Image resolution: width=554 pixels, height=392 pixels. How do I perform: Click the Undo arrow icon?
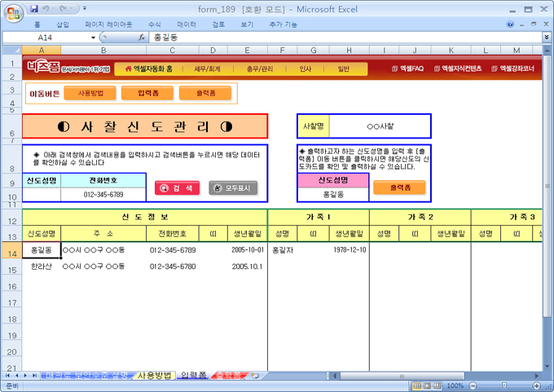pyautogui.click(x=48, y=9)
